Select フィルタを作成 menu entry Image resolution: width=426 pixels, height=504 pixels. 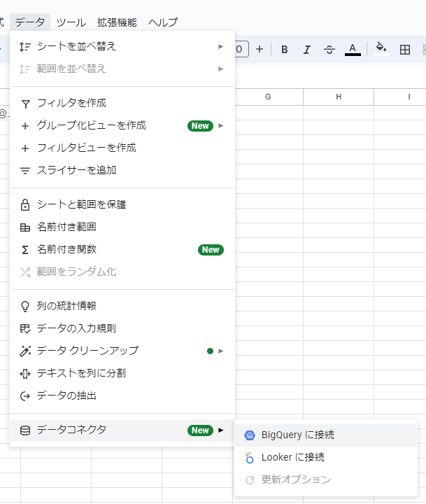point(122,103)
